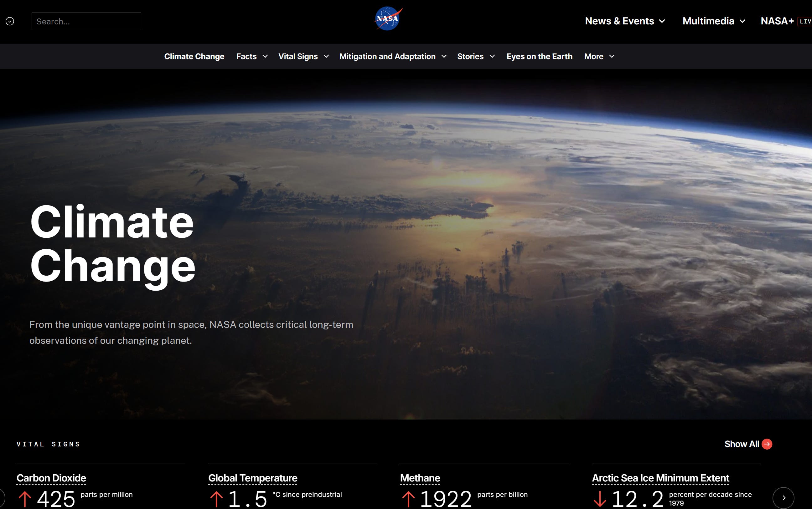Expand the Stories submenu chevron

tap(492, 56)
